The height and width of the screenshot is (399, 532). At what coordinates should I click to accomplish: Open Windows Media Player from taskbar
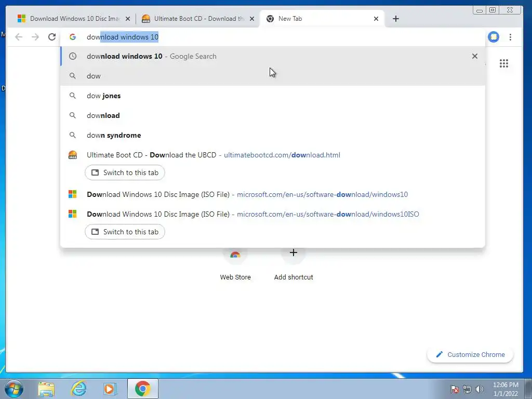point(110,389)
